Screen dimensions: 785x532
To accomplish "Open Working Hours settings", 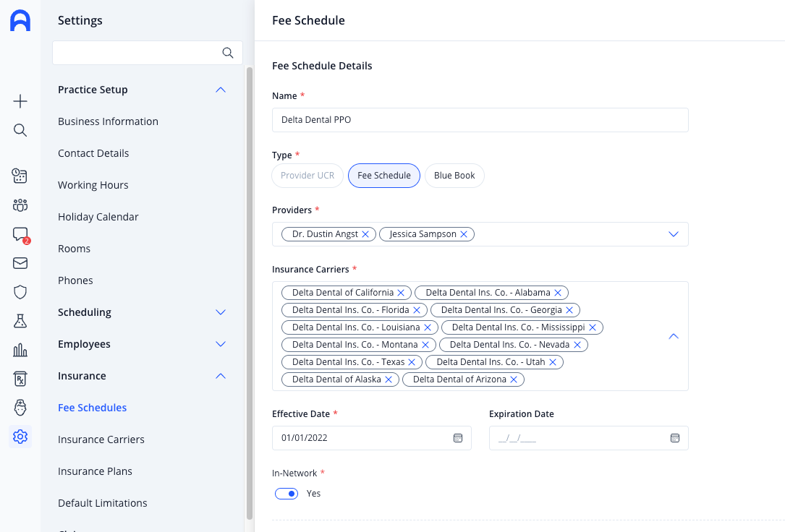I will click(93, 185).
